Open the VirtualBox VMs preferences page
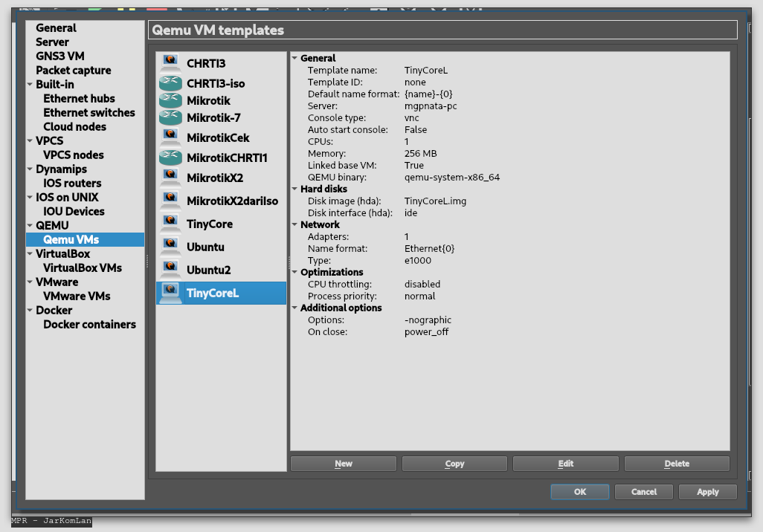The image size is (763, 532). pyautogui.click(x=82, y=267)
